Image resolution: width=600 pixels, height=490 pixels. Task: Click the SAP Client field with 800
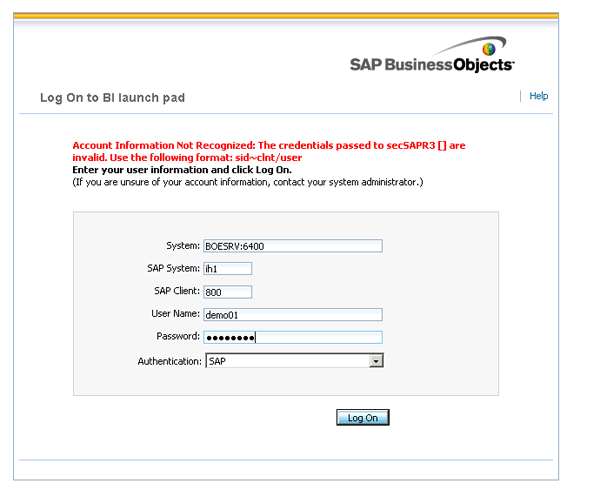tap(227, 292)
